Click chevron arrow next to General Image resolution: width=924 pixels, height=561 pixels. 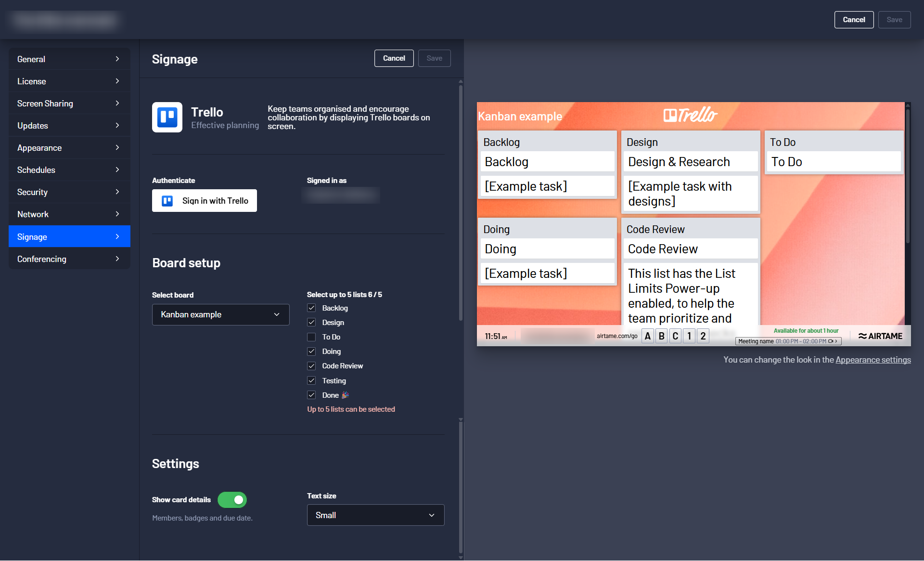click(x=117, y=59)
